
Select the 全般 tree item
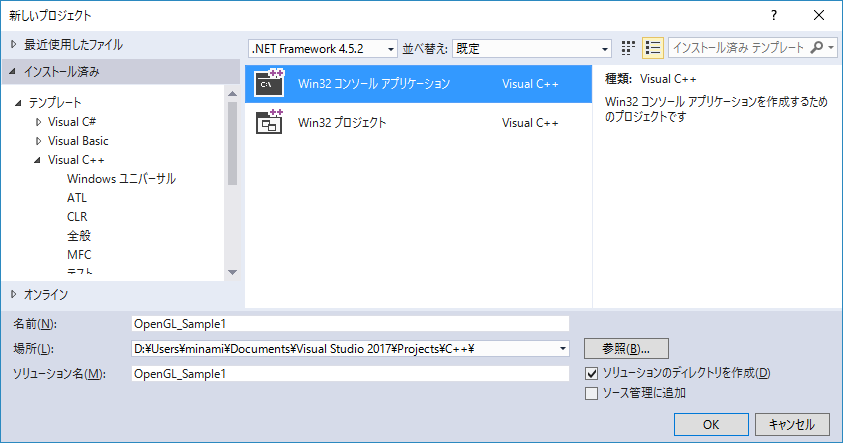click(79, 235)
